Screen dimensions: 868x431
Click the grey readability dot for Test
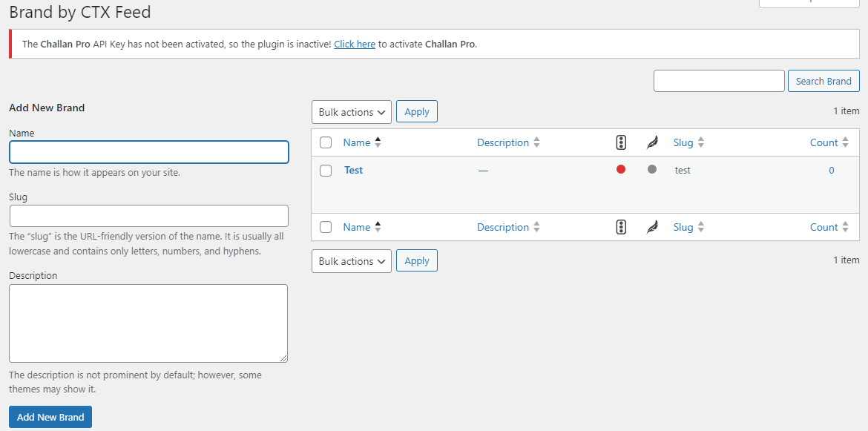(x=652, y=169)
